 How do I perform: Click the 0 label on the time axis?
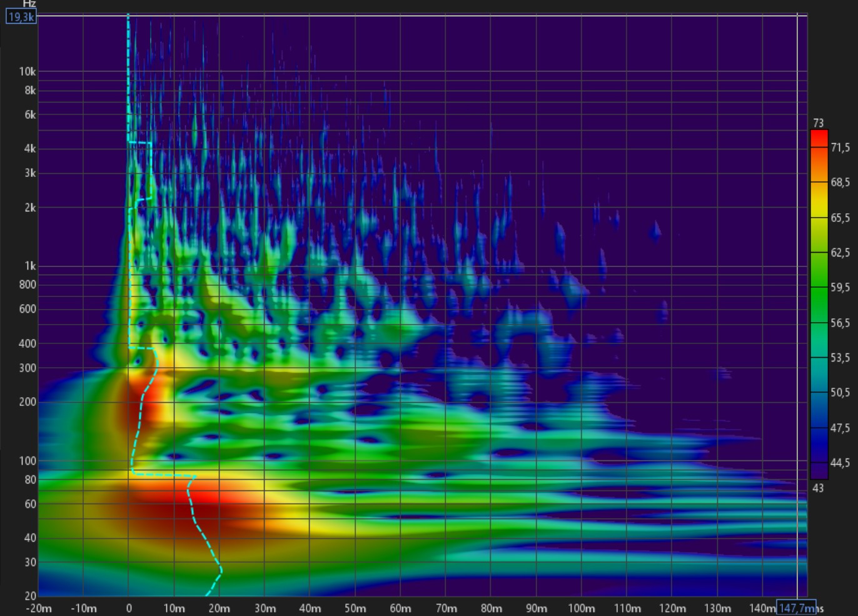(x=129, y=608)
